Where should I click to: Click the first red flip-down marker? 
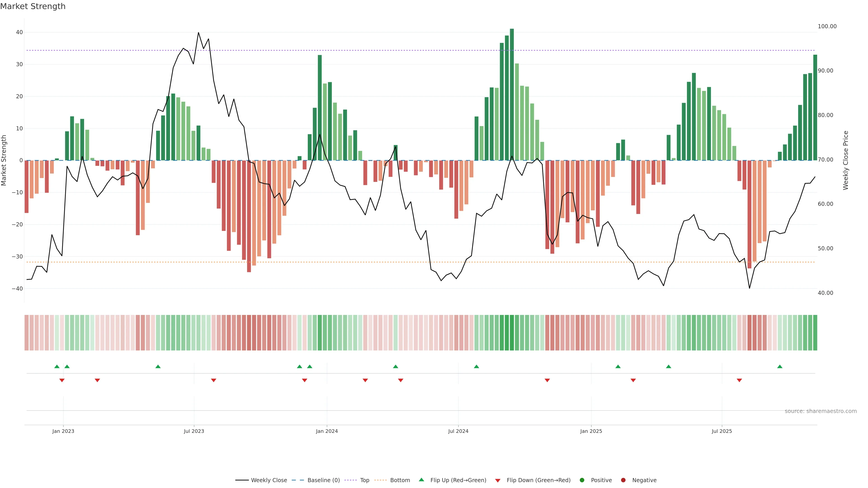pyautogui.click(x=62, y=380)
